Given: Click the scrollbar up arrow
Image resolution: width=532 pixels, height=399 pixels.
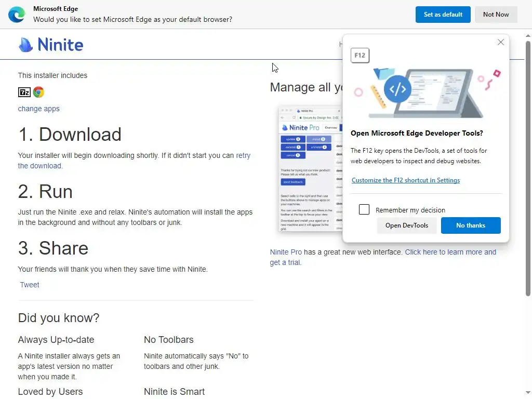Looking at the screenshot, I should (528, 36).
